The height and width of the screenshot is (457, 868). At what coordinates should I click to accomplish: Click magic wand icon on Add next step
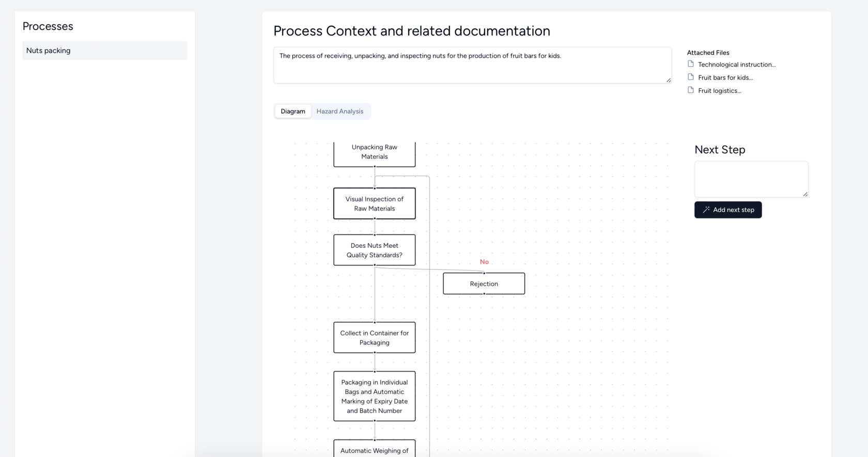click(706, 210)
